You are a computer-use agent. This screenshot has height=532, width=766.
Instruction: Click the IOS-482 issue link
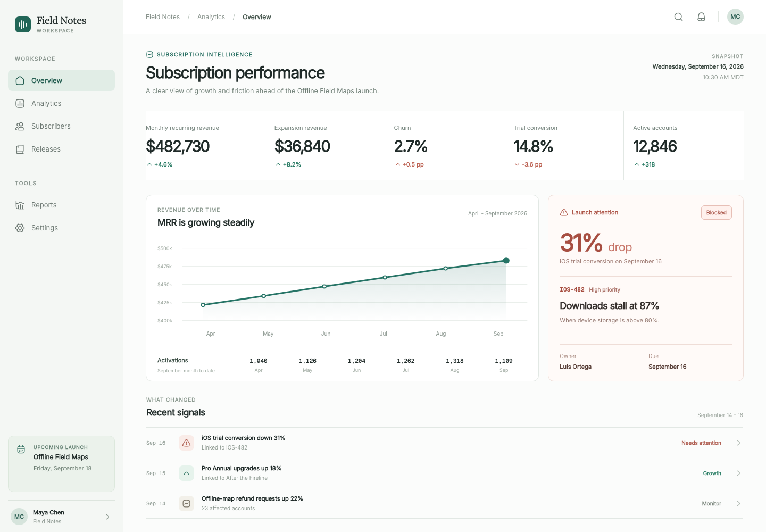tap(572, 290)
